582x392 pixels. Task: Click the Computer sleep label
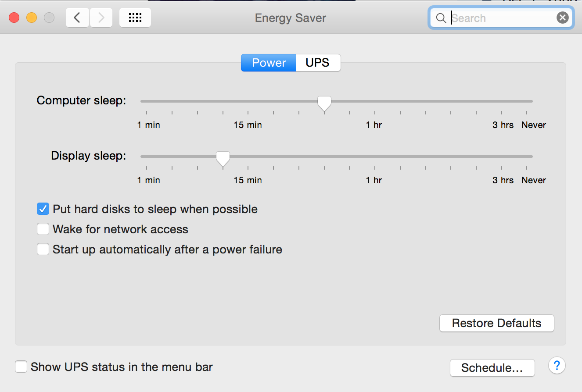click(x=81, y=100)
